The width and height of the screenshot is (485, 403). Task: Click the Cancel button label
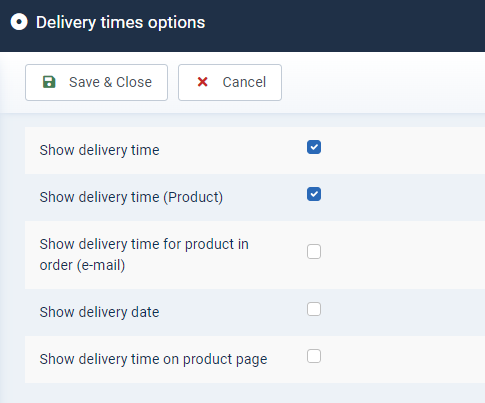pyautogui.click(x=244, y=82)
